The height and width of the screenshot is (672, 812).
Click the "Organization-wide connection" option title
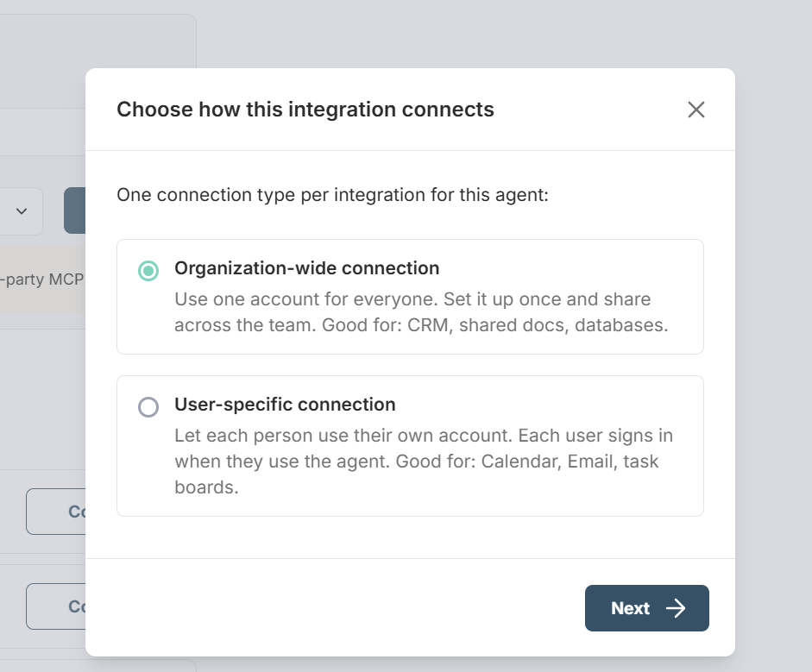[306, 268]
